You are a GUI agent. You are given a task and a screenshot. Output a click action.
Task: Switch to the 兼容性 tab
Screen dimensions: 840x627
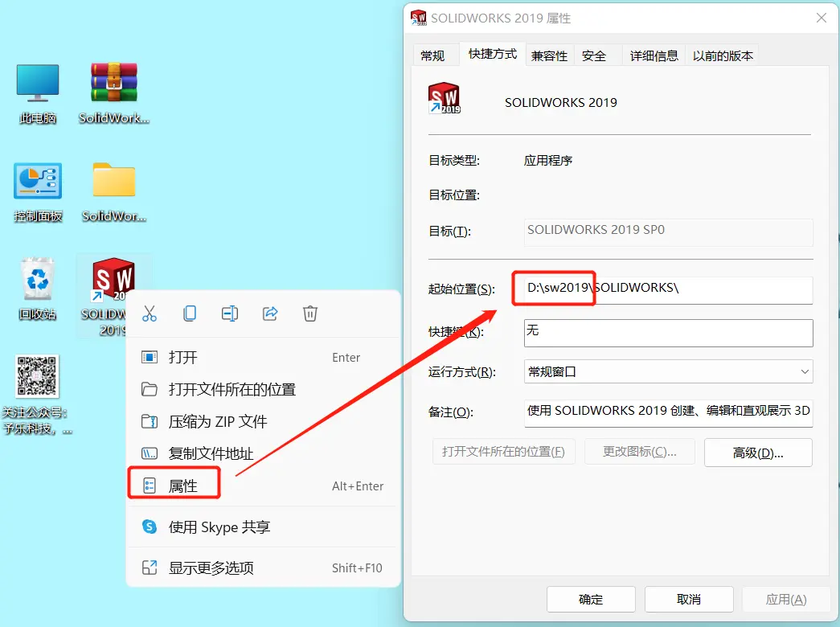coord(549,55)
